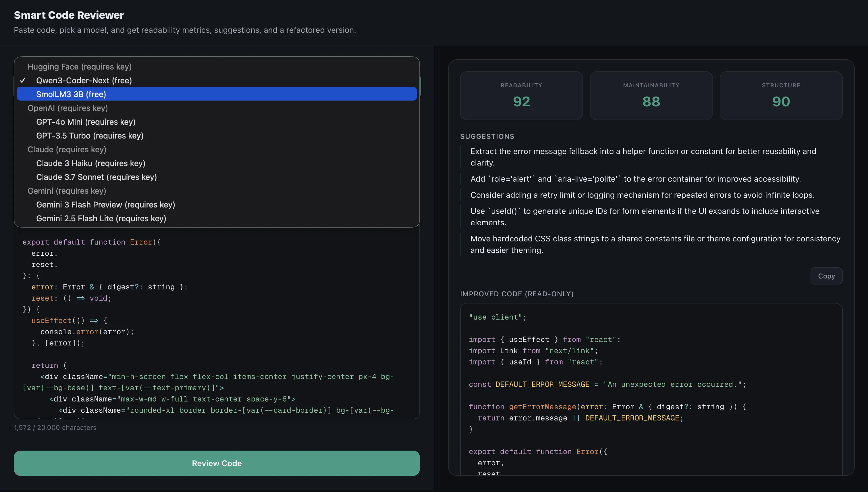
Task: Click the Hugging Face group header
Action: tap(79, 67)
